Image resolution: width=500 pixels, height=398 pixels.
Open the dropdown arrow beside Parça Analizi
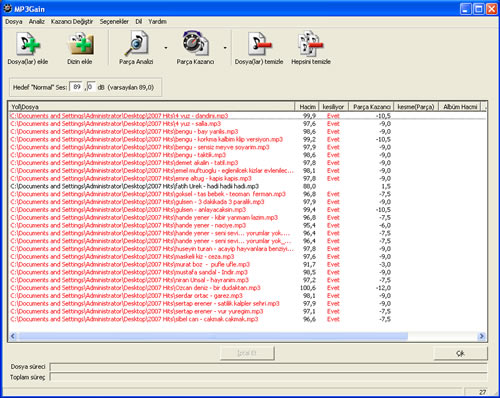[166, 48]
